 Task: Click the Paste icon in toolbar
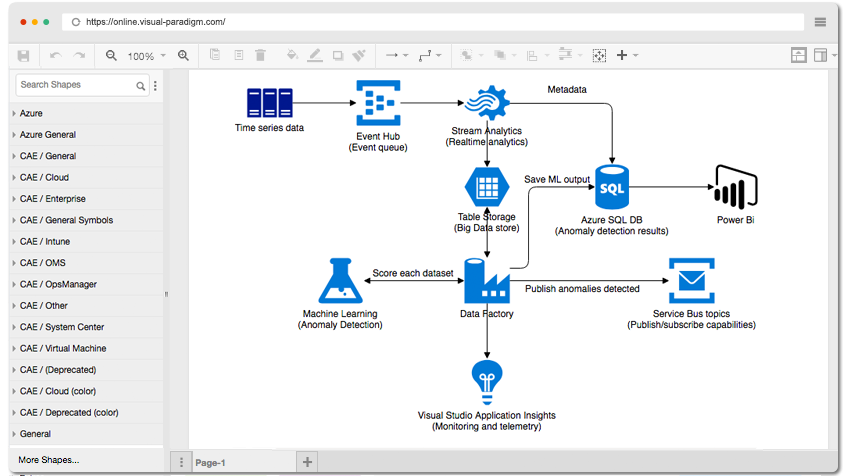coord(238,55)
